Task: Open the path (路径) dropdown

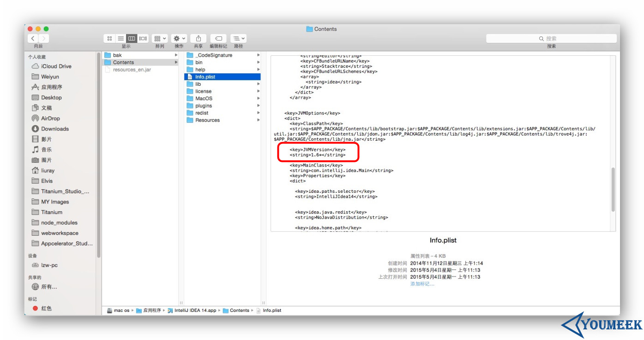Action: point(238,38)
